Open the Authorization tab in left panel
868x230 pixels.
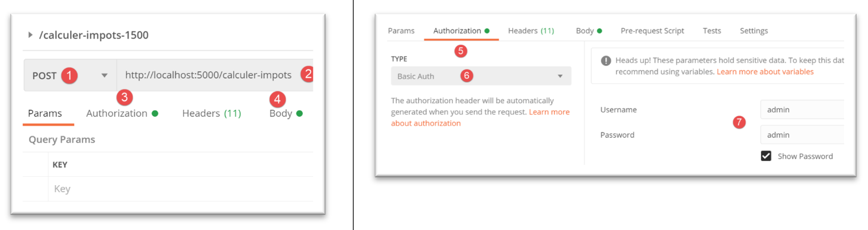[x=117, y=113]
